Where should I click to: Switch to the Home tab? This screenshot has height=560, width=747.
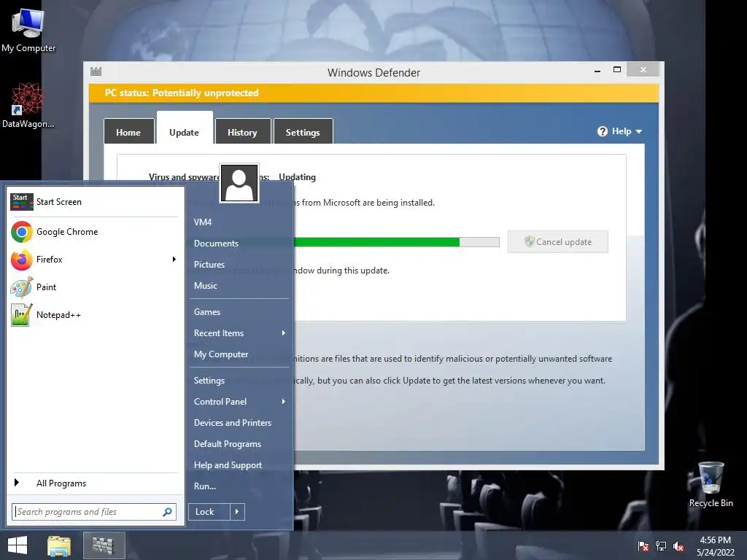(x=128, y=132)
